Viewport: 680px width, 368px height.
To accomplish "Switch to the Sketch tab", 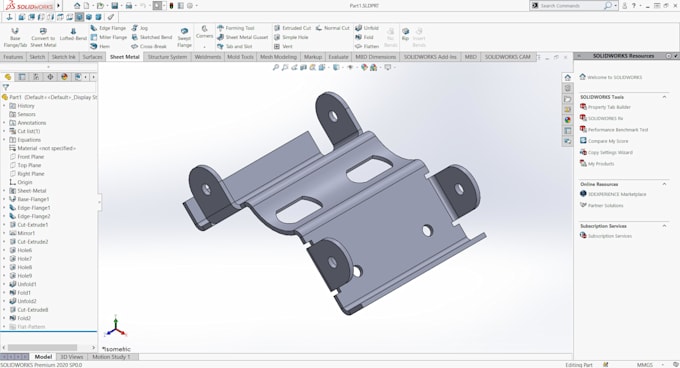I will [x=37, y=57].
